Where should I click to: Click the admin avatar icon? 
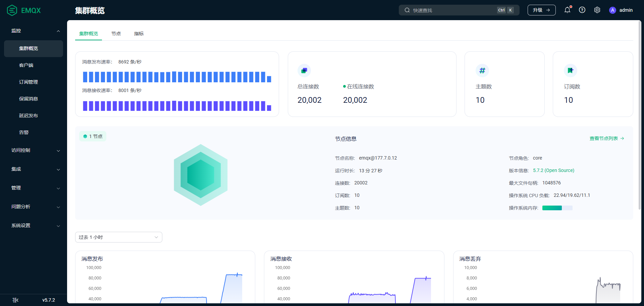pyautogui.click(x=612, y=10)
